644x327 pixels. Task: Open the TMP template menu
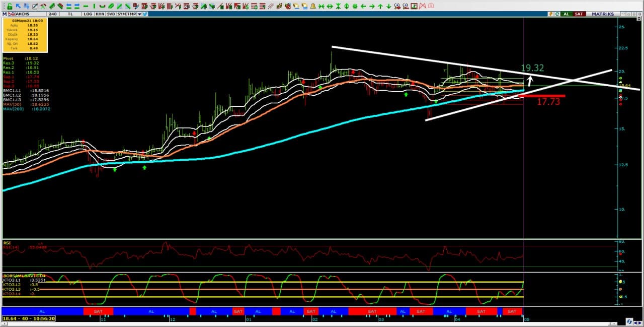131,14
